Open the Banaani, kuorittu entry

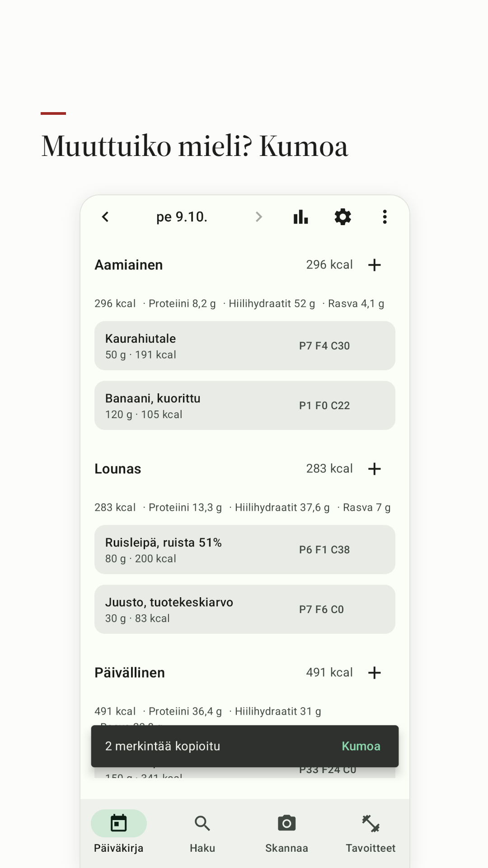click(245, 406)
